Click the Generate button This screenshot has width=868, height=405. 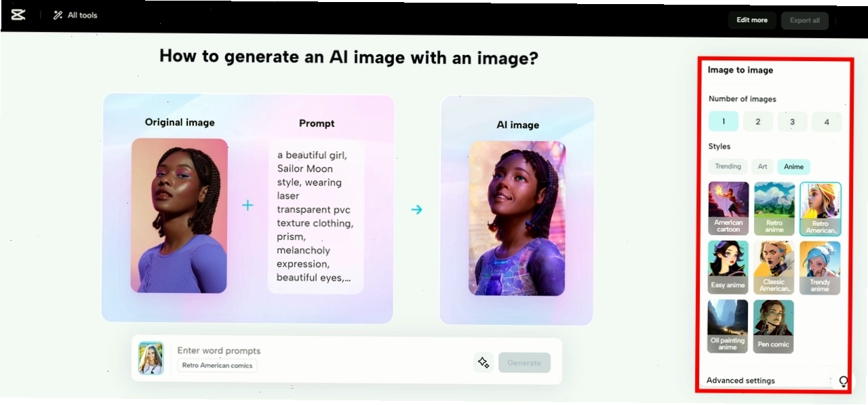[x=524, y=363]
